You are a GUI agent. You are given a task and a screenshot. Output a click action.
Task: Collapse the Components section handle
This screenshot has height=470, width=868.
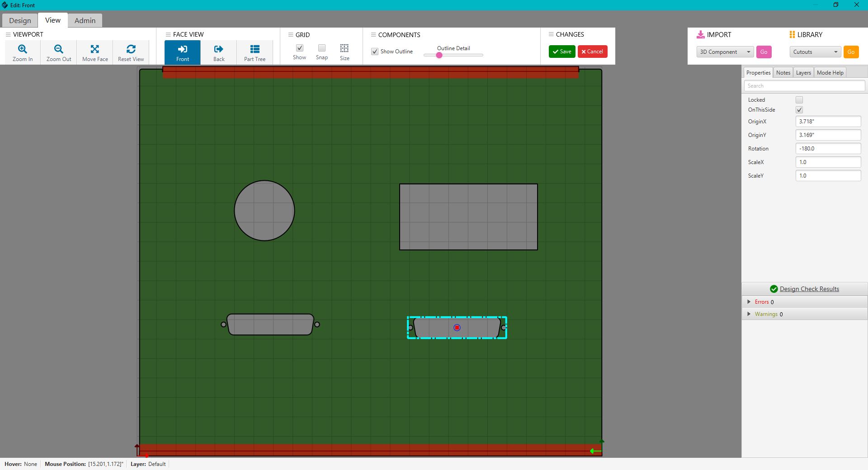coord(373,34)
